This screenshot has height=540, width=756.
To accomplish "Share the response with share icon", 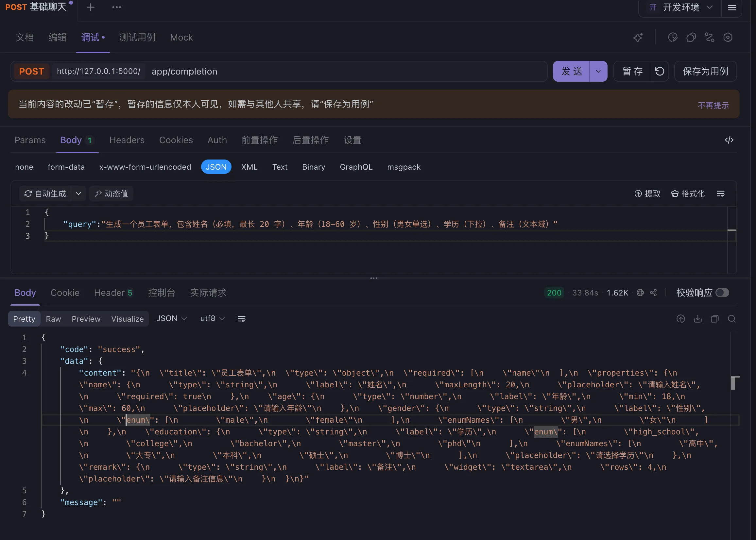I will 653,293.
